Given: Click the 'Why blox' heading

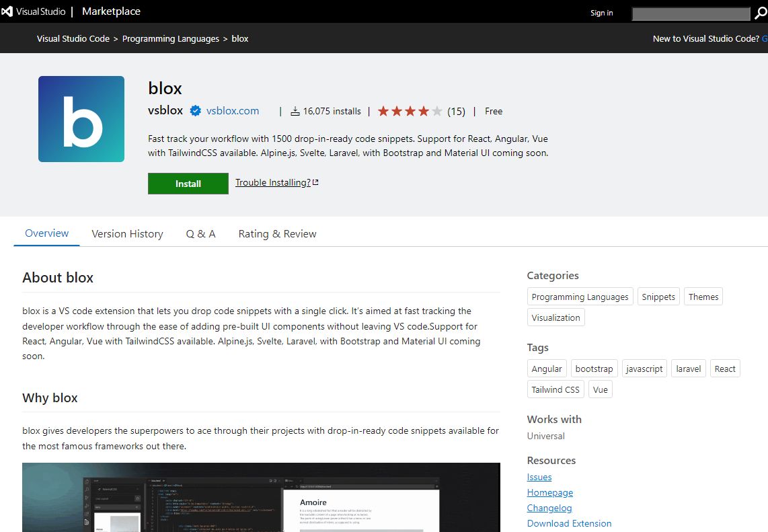Looking at the screenshot, I should pyautogui.click(x=50, y=397).
